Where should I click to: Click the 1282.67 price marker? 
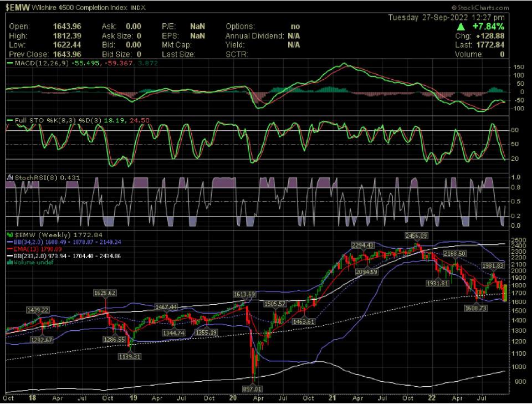[42, 340]
